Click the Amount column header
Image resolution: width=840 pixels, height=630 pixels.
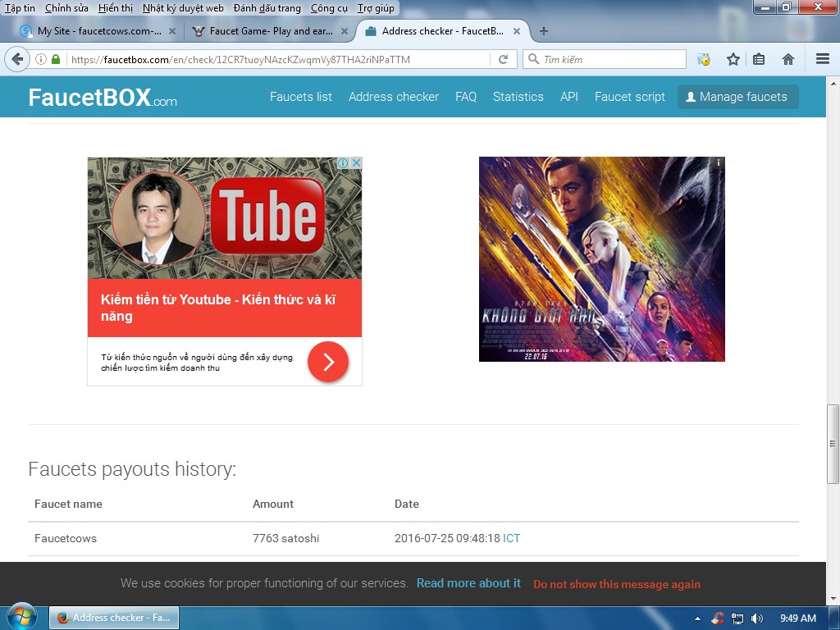pyautogui.click(x=272, y=504)
